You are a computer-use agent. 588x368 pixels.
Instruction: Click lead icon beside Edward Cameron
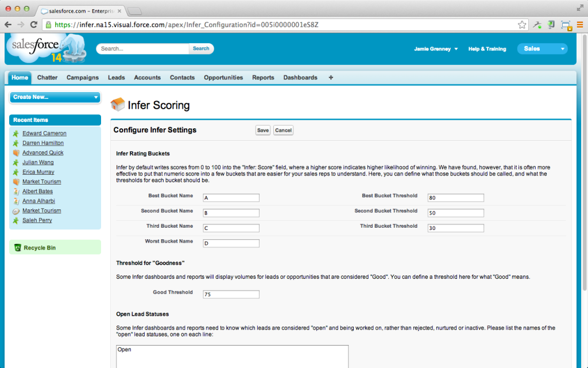tap(16, 133)
